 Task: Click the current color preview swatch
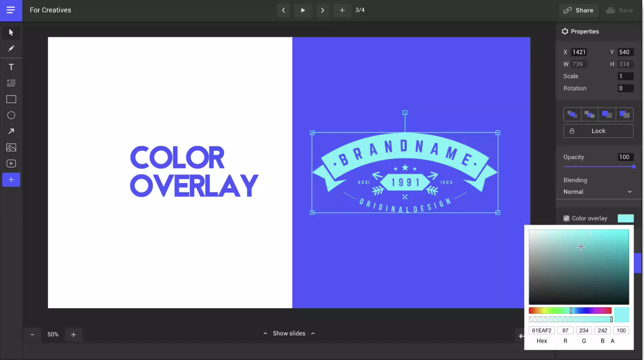pos(621,315)
